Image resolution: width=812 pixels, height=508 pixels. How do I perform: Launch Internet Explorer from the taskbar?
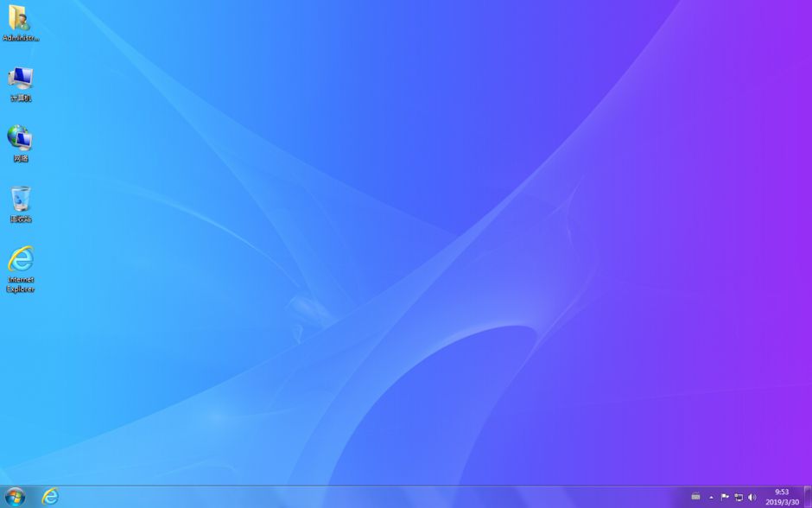point(50,496)
